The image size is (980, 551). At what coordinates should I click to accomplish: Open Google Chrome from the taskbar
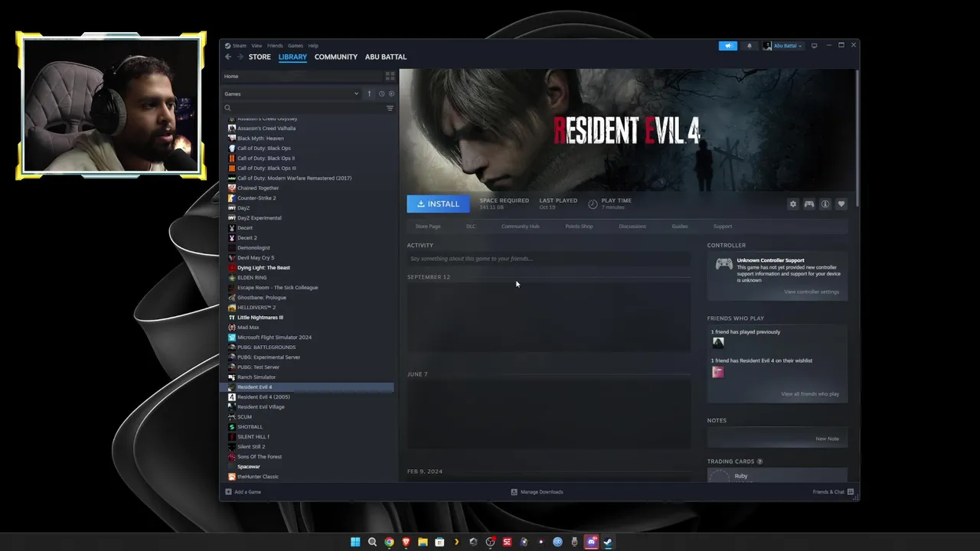389,542
